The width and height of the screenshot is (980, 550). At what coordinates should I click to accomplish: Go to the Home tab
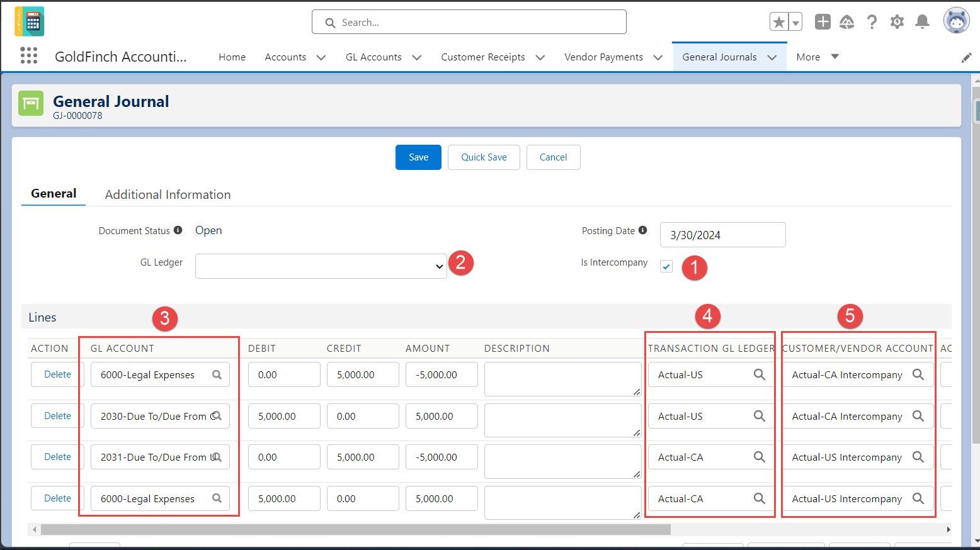click(232, 57)
